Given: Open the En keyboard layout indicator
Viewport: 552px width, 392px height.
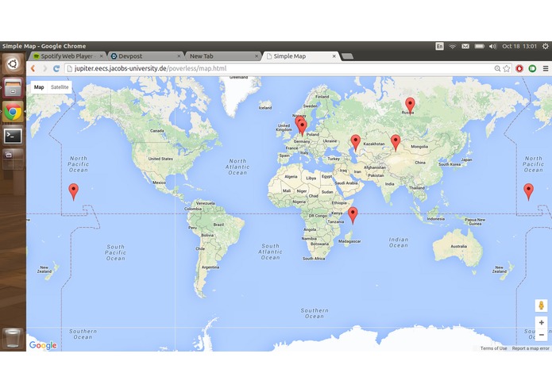Looking at the screenshot, I should [440, 46].
